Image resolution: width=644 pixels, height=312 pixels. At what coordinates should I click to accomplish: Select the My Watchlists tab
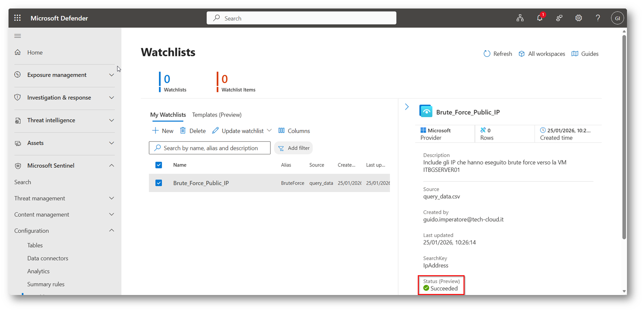[x=168, y=115]
